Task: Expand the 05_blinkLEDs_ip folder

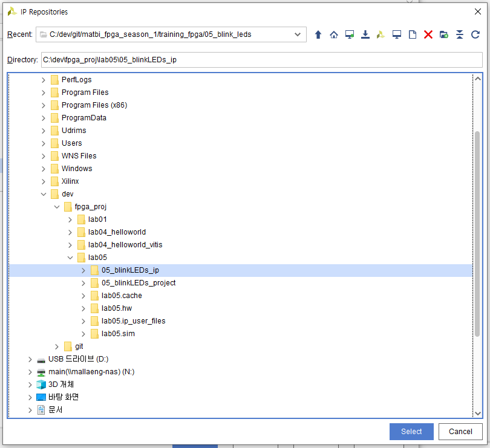Action: coord(83,270)
